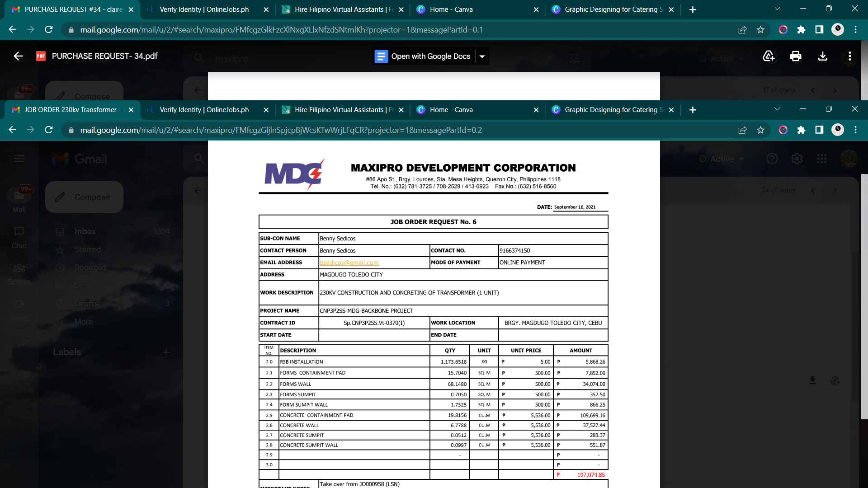The height and width of the screenshot is (488, 868).
Task: Bookmark page with star in lower address bar
Action: [760, 130]
